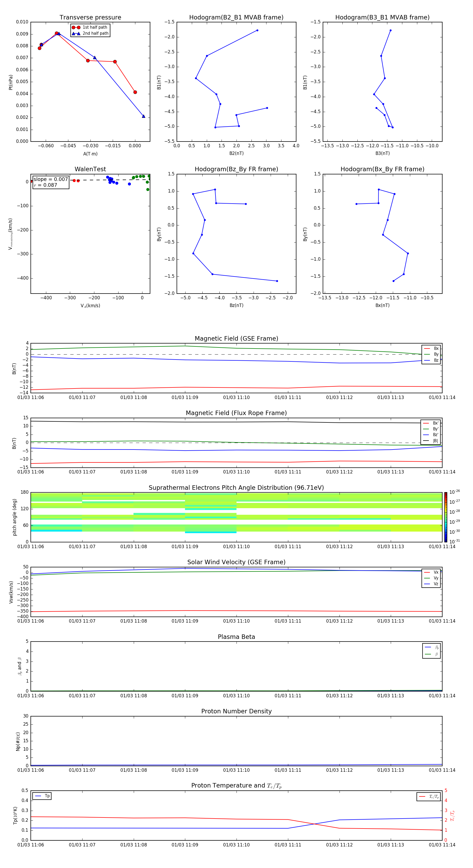This screenshot has height=868, width=473.
Task: Click the pitch angle (deg) axis label
Action: 14,517
